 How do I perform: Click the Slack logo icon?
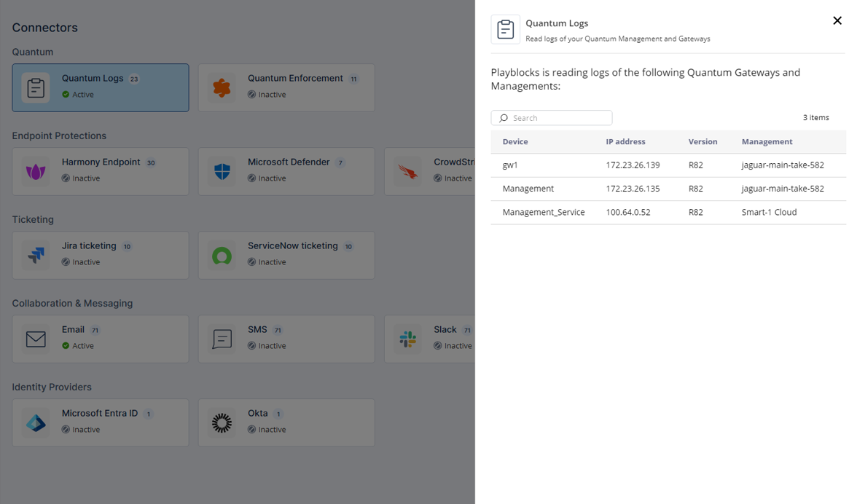[407, 339]
